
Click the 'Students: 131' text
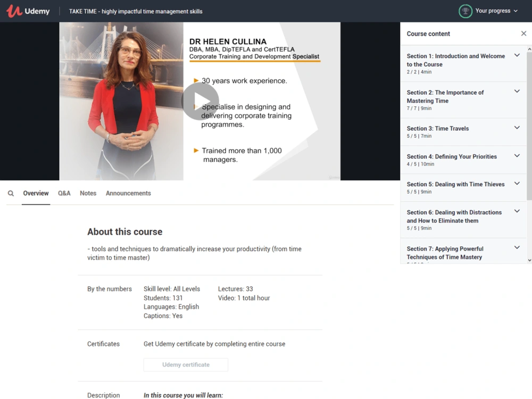point(163,298)
